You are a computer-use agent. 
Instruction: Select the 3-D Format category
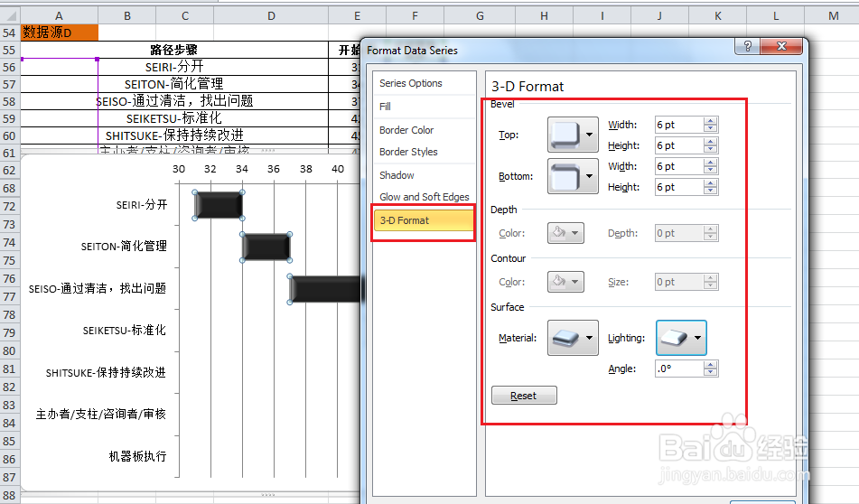point(424,220)
